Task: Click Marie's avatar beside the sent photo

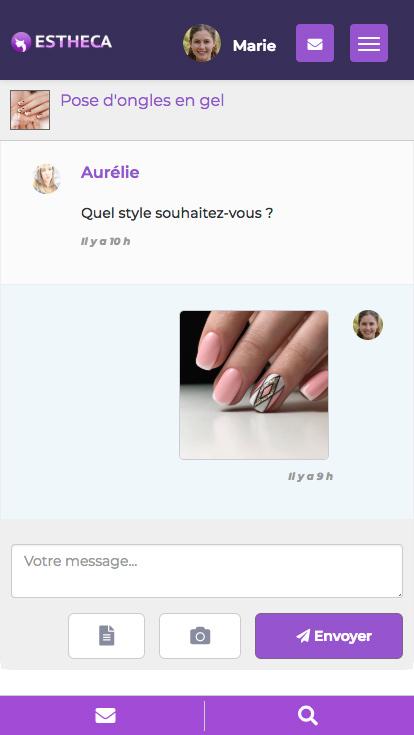Action: point(368,325)
